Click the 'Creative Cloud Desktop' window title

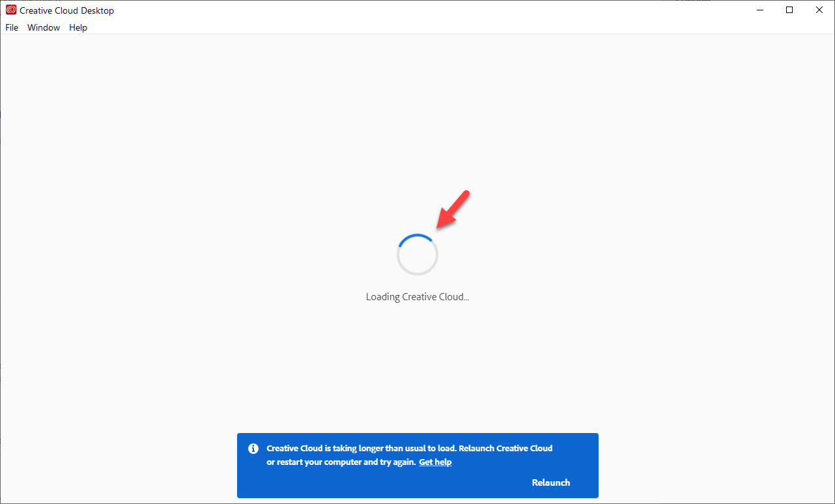[67, 10]
